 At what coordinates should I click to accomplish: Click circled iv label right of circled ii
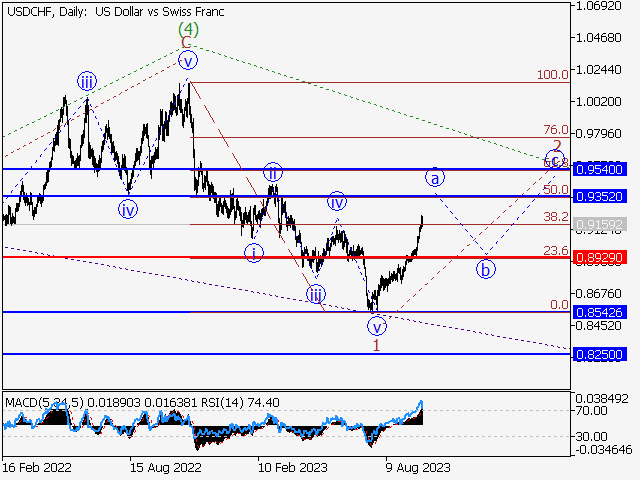tap(337, 201)
